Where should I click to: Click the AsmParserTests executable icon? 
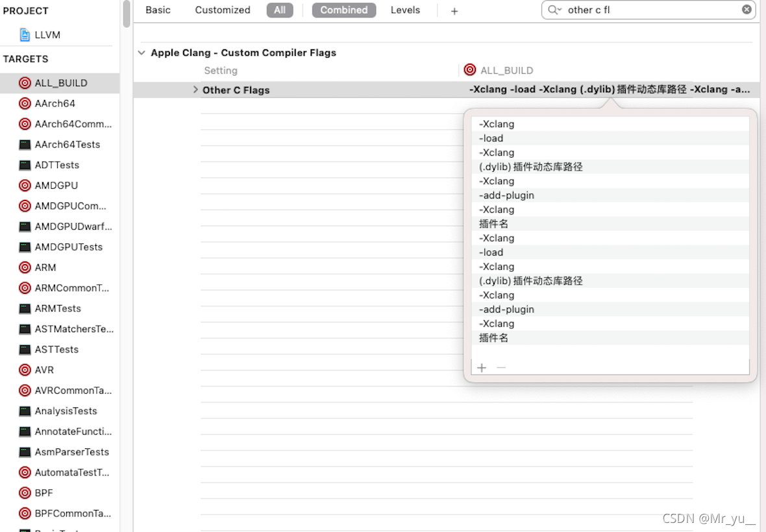[x=25, y=452]
